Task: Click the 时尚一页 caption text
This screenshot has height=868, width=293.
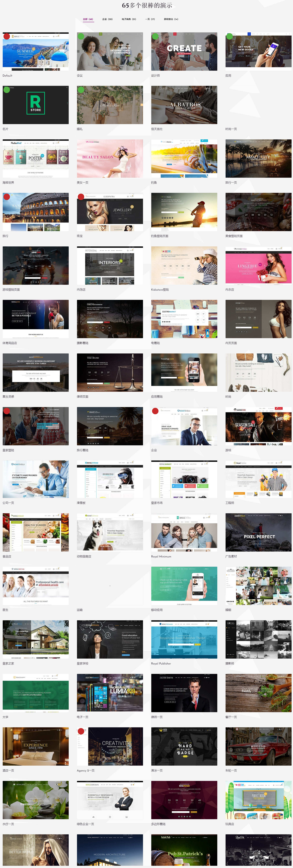Action: tap(231, 129)
